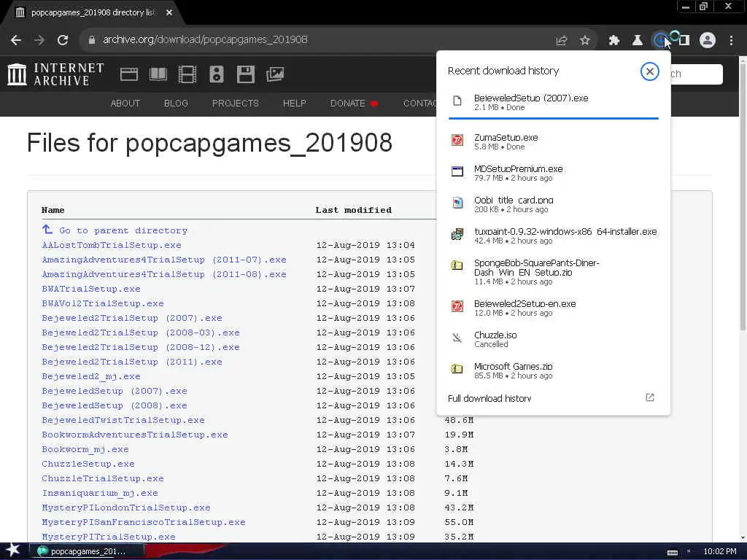Open the Internet Archive web icon
This screenshot has width=747, height=560.
coord(128,74)
